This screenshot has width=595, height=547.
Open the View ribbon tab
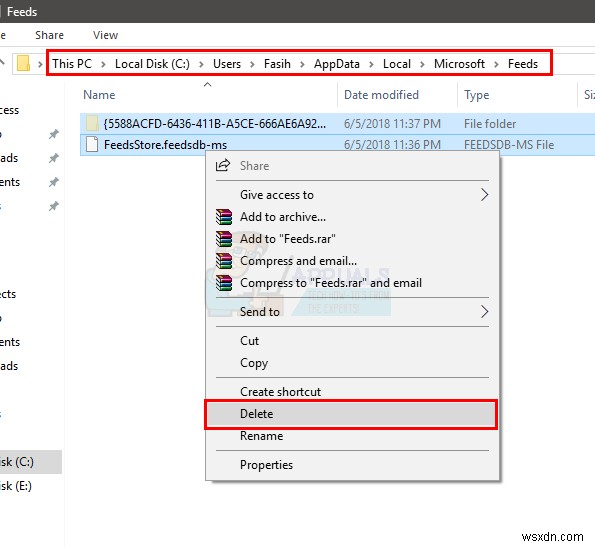pyautogui.click(x=105, y=35)
